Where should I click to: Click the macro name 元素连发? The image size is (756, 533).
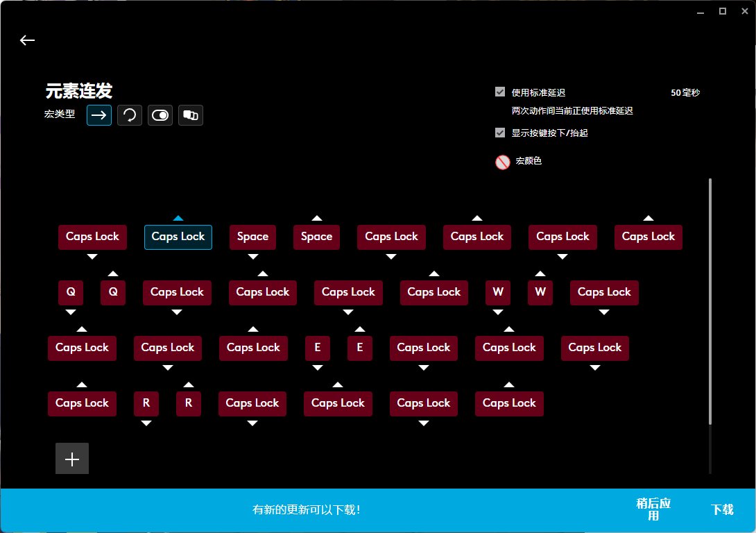click(x=79, y=91)
